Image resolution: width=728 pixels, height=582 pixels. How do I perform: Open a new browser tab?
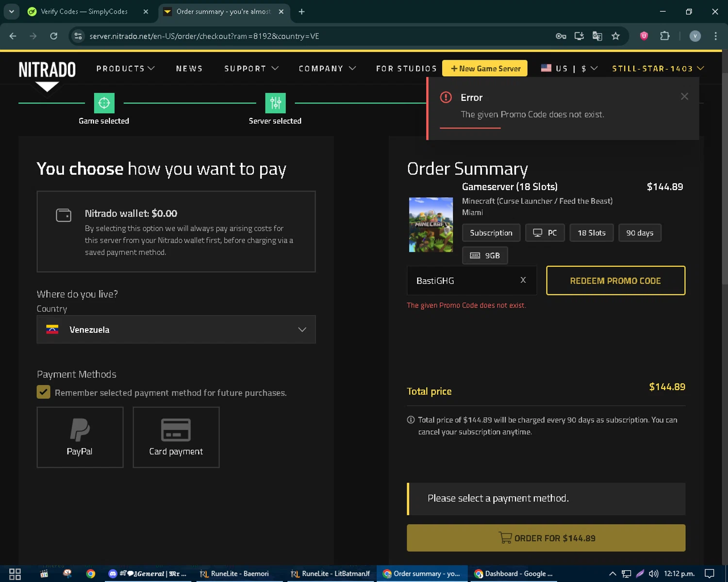301,12
